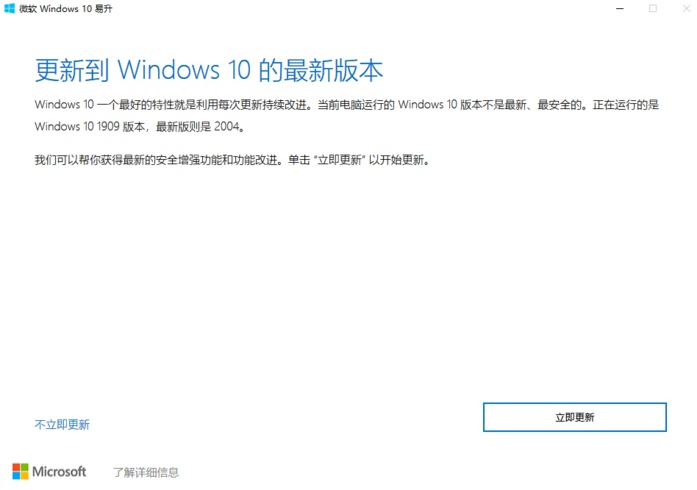The image size is (697, 490).
Task: Click the quoted "立即更新" inside the paragraph
Action: pyautogui.click(x=340, y=160)
